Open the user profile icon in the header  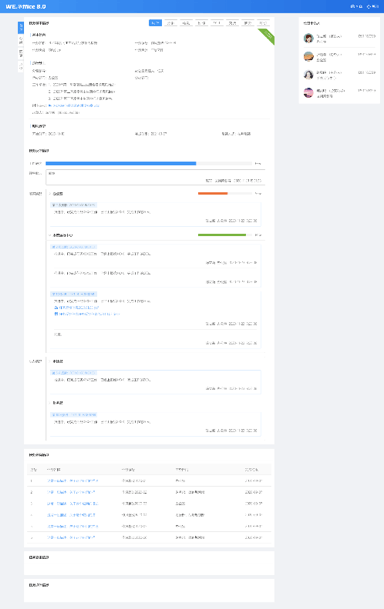coord(353,7)
